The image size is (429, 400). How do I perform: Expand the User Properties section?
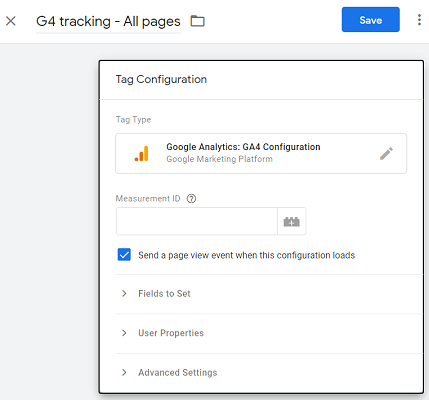[269, 333]
